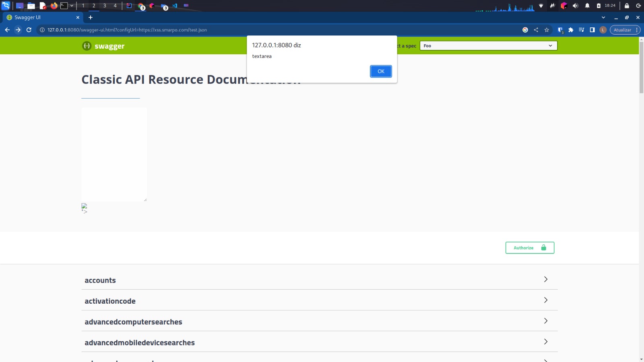Click the '127.0.0.1:8080 diz' alert title
Image resolution: width=644 pixels, height=362 pixels.
click(277, 45)
